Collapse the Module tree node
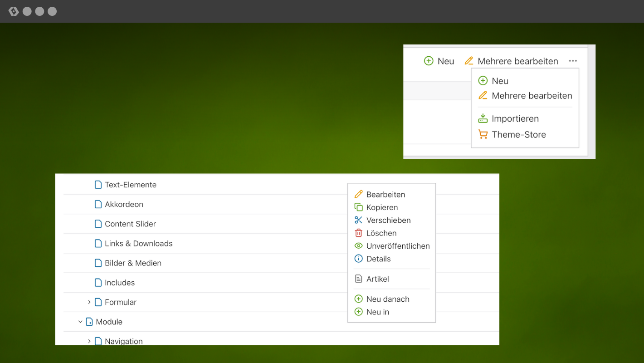This screenshot has width=644, height=363. 80,322
